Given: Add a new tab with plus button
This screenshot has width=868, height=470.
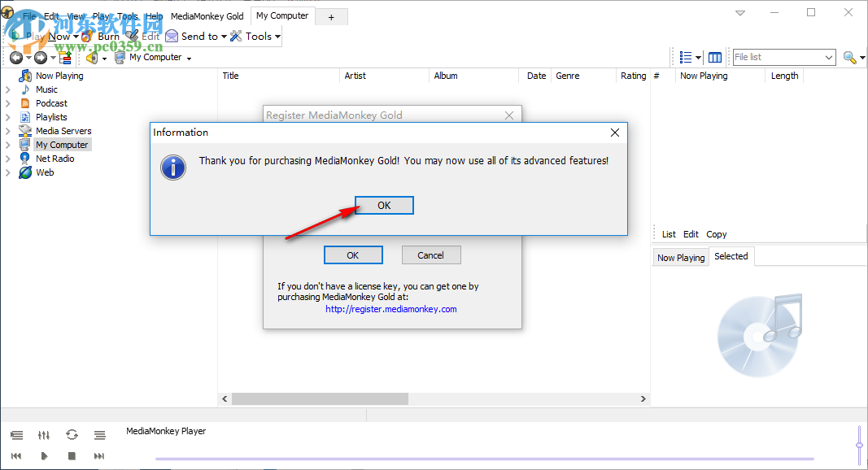Looking at the screenshot, I should (331, 17).
